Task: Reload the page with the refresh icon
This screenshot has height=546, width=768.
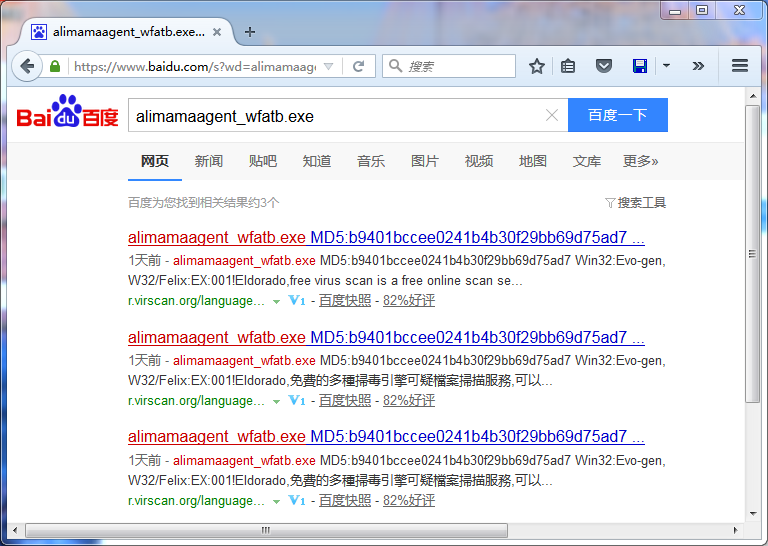Action: [x=358, y=66]
